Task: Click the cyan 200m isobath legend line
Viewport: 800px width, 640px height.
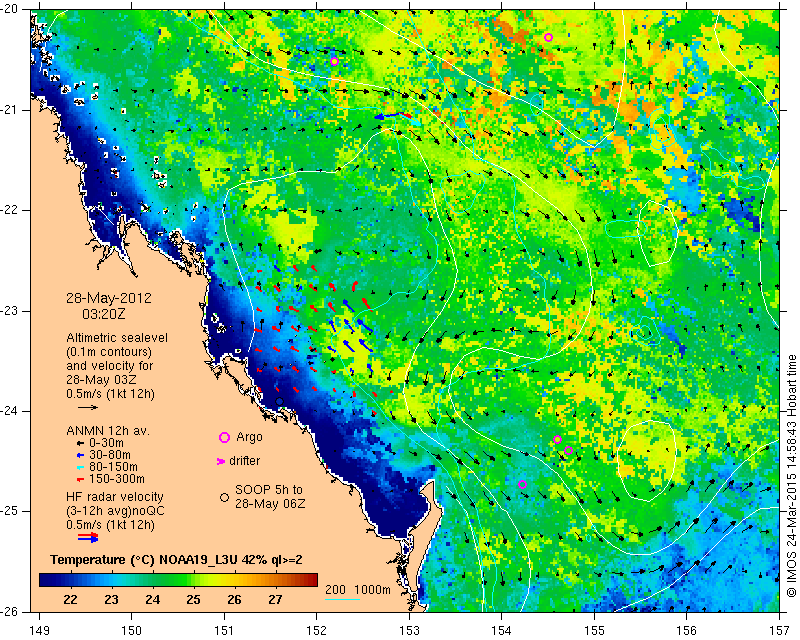Action: 342,599
